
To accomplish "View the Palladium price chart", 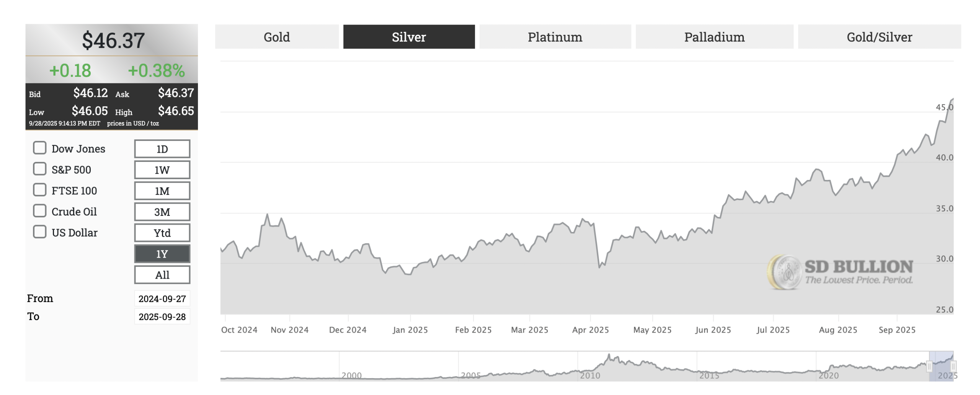I will 714,37.
